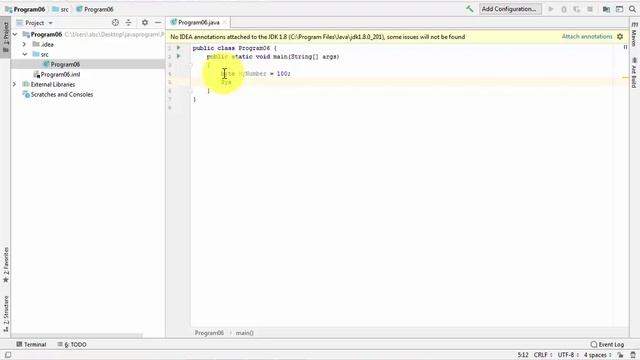Click the inspection pause indicator at editor top right
The height and width of the screenshot is (360, 640).
pos(625,47)
